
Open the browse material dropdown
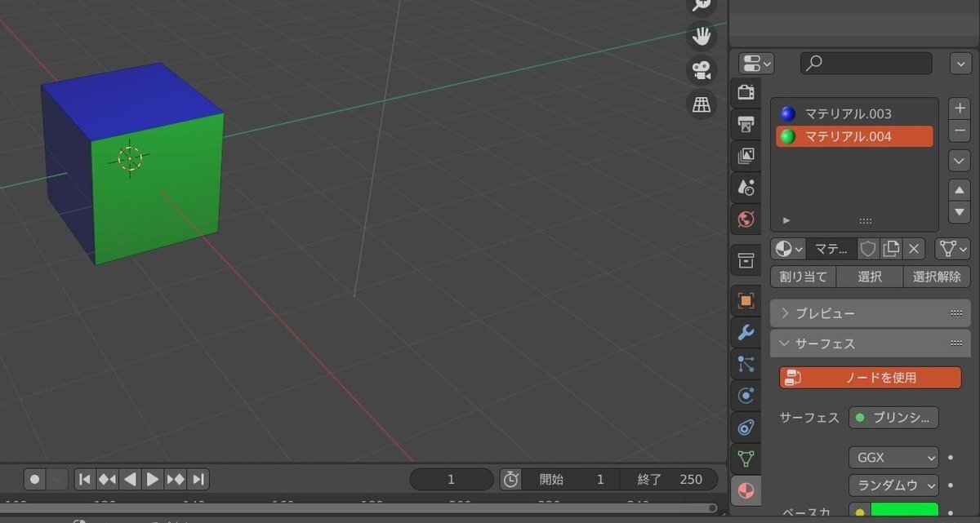[789, 249]
